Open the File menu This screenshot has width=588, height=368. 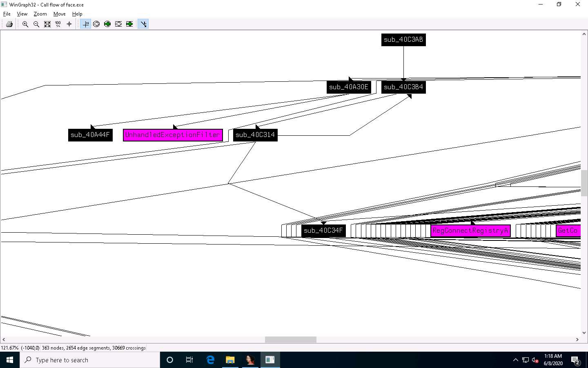[x=7, y=14]
